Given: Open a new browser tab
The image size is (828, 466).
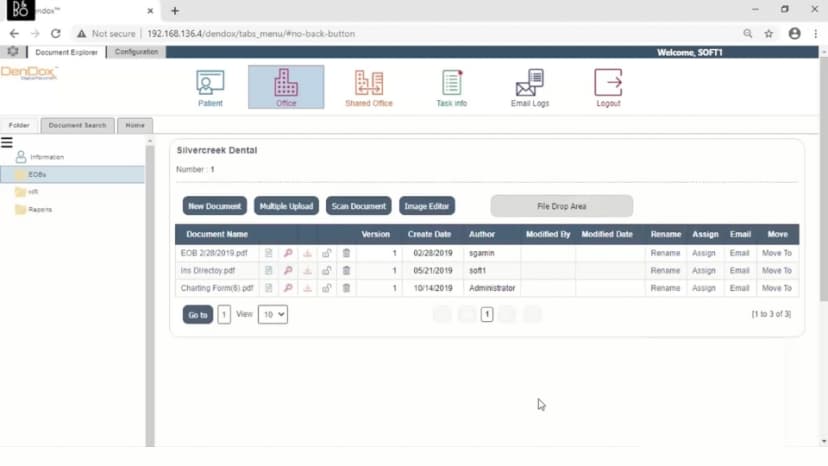Looking at the screenshot, I should [x=175, y=11].
